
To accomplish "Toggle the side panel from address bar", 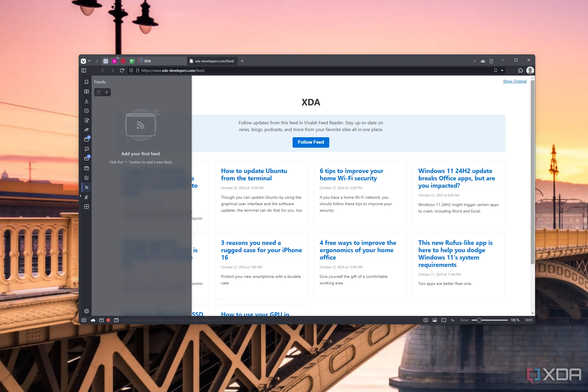I will click(84, 70).
